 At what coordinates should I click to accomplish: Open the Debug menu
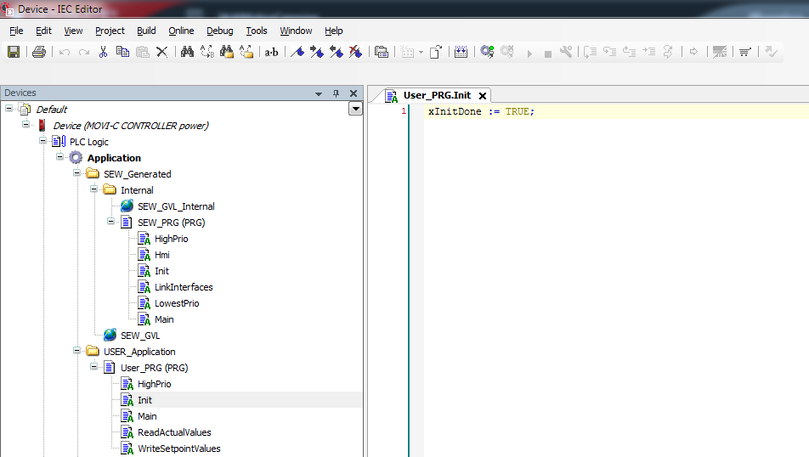220,31
